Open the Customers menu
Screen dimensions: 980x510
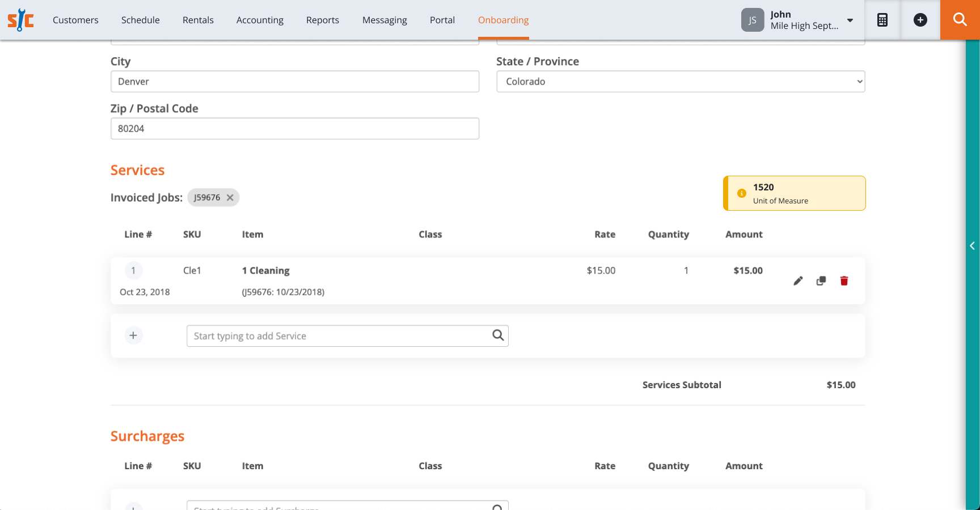pos(75,20)
